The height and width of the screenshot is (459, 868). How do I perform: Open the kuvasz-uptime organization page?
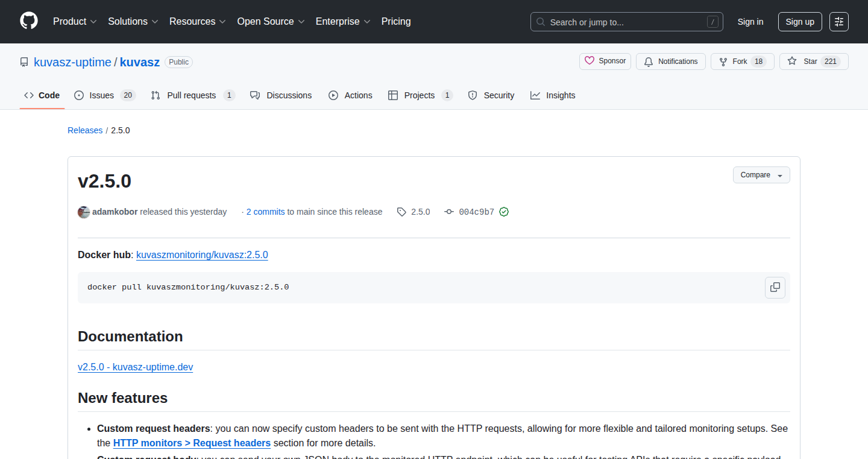[x=72, y=62]
